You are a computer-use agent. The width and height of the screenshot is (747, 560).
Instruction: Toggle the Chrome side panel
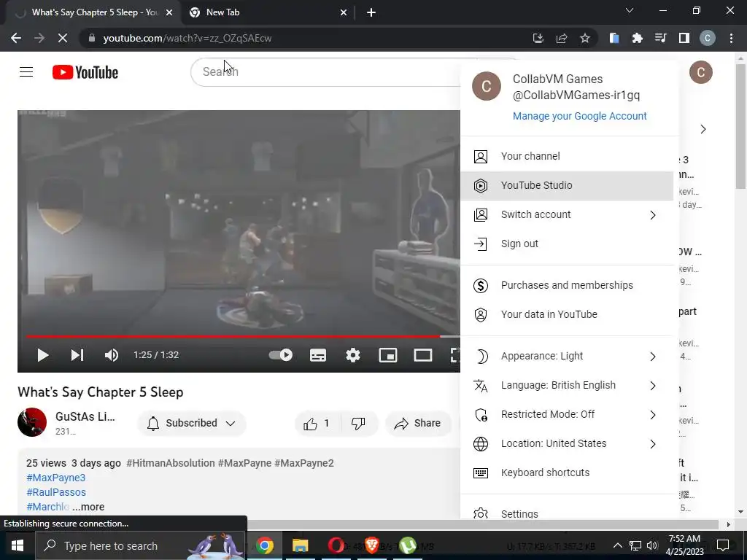684,38
